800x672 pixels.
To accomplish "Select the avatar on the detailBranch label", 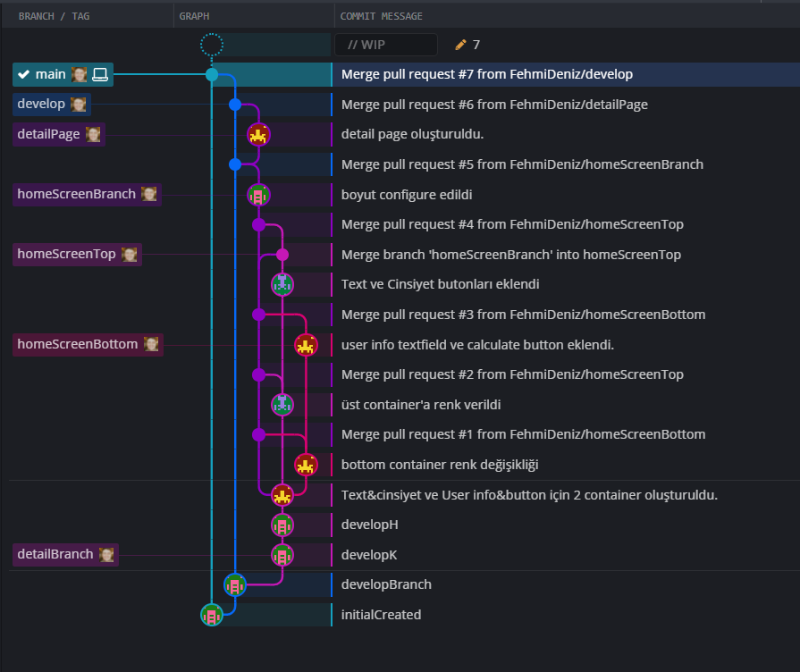I will coord(106,554).
